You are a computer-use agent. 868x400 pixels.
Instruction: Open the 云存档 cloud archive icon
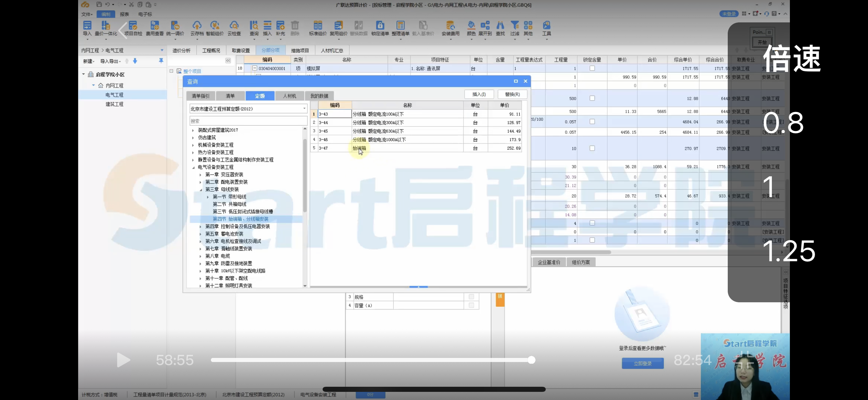click(x=197, y=28)
